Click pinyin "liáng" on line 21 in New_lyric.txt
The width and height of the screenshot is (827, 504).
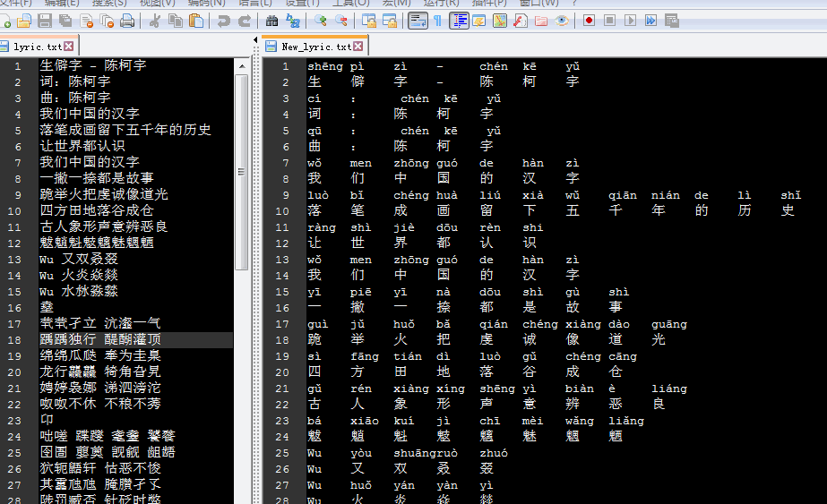point(669,389)
